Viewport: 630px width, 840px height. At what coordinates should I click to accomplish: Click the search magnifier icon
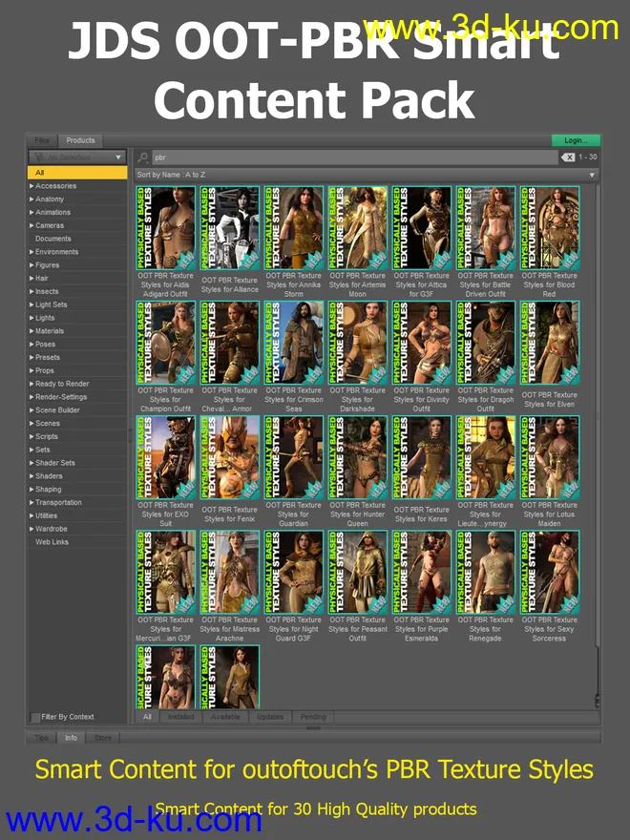tap(142, 157)
